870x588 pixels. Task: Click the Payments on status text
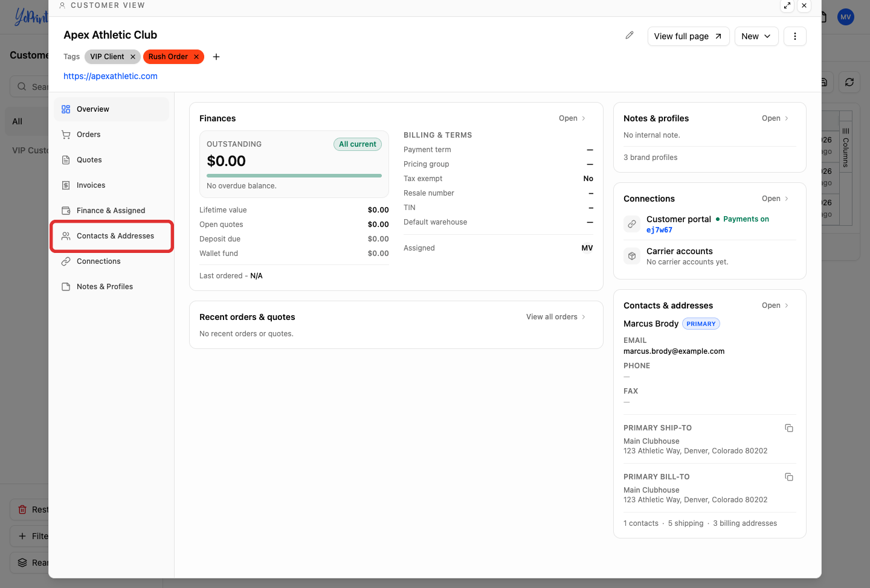click(x=746, y=219)
